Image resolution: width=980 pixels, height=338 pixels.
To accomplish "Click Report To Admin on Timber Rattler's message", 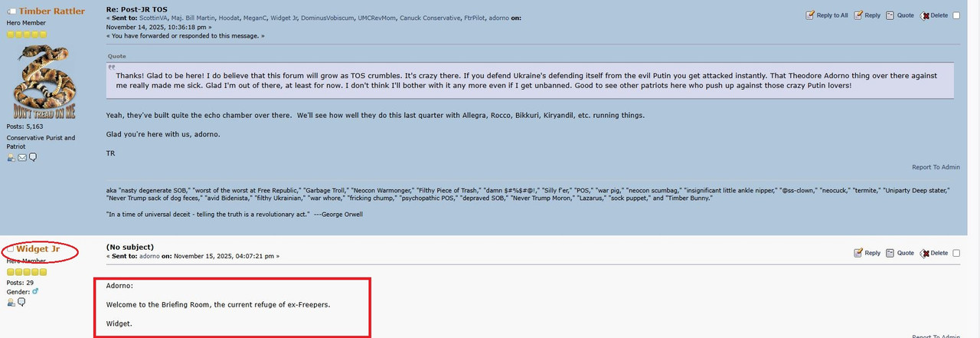I will click(936, 167).
